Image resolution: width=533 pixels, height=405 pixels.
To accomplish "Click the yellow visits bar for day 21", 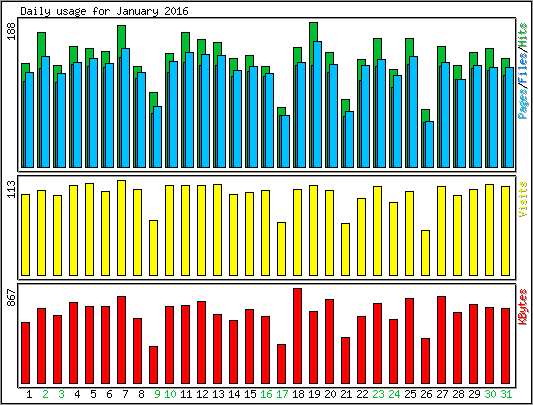I will (x=346, y=250).
